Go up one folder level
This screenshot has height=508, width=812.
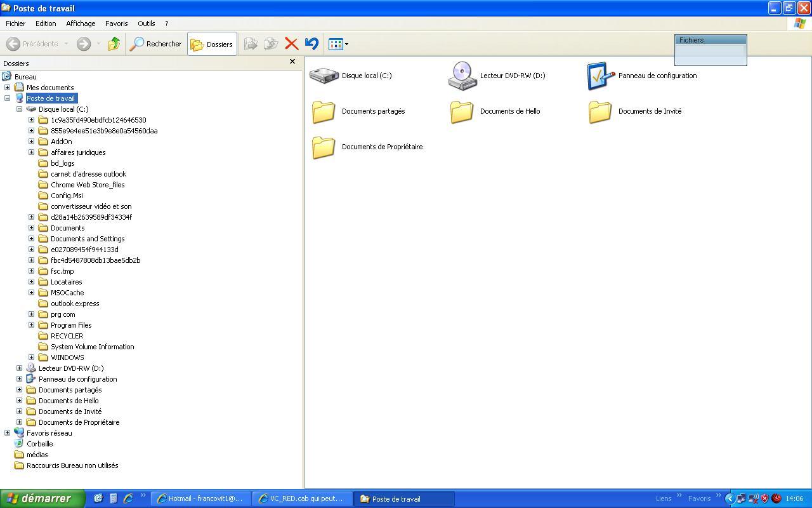coord(114,44)
